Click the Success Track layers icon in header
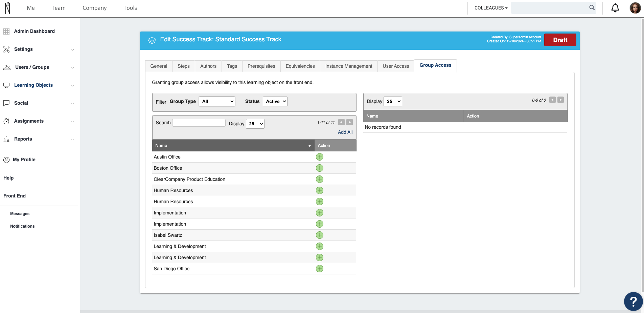This screenshot has width=644, height=313. [x=152, y=40]
